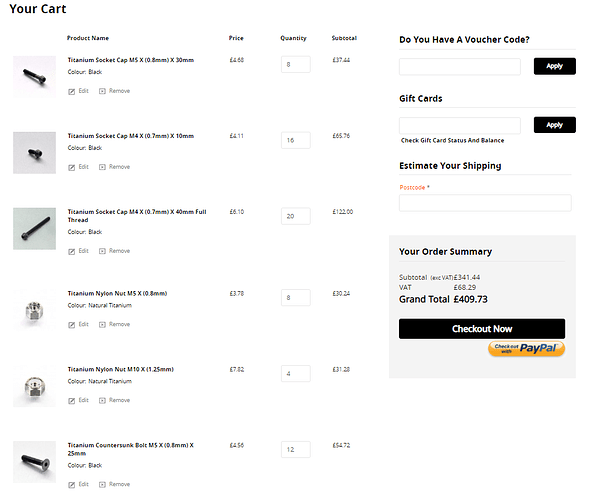The image size is (611, 500).
Task: Check out with PayPal
Action: pos(527,349)
